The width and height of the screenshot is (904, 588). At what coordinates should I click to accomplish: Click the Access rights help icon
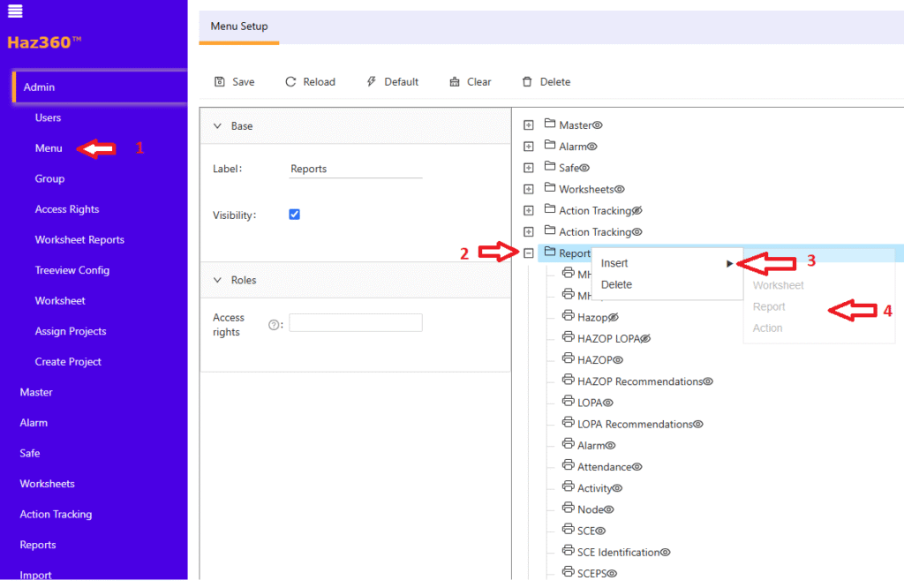(x=273, y=325)
